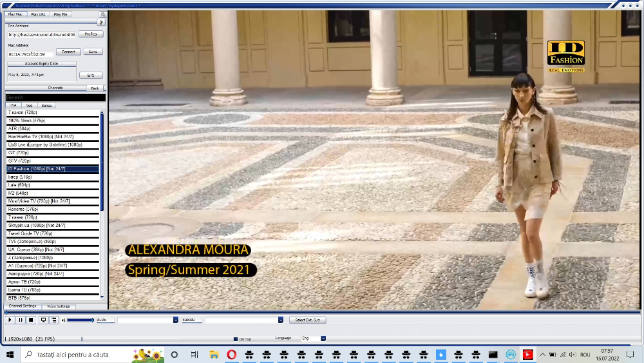Screen dimensions: 644x363
Task: Switch to the Play File tab
Action: (61, 14)
